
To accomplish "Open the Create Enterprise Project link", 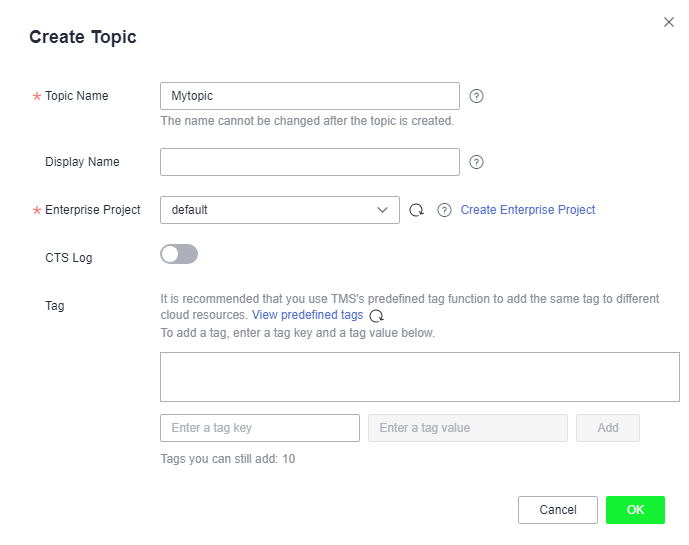I will (x=528, y=210).
